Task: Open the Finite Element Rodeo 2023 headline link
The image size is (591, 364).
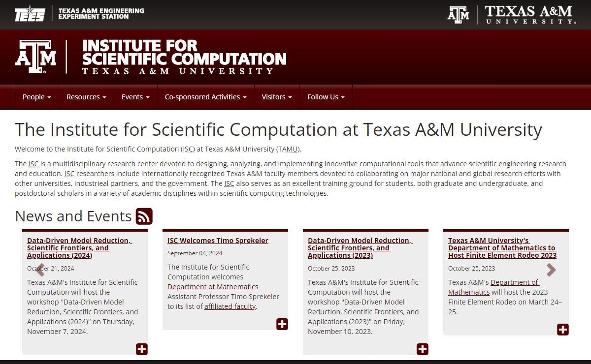Action: tap(502, 248)
